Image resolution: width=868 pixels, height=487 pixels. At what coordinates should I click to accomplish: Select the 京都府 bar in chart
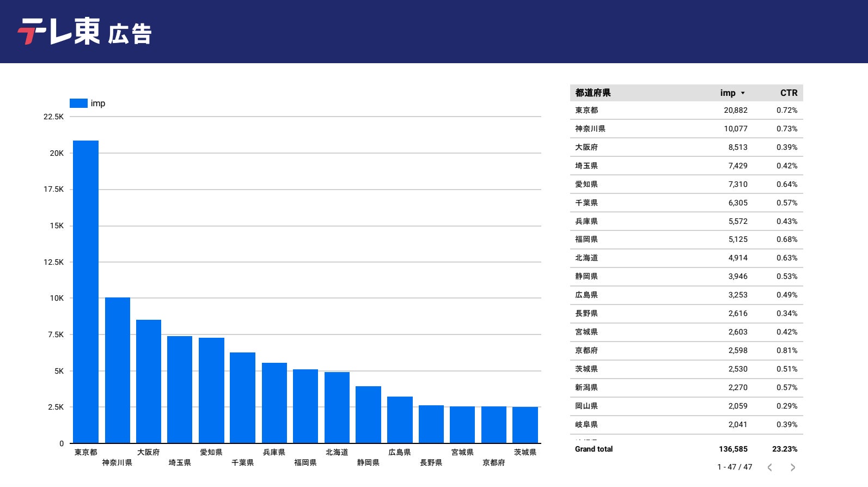click(494, 425)
